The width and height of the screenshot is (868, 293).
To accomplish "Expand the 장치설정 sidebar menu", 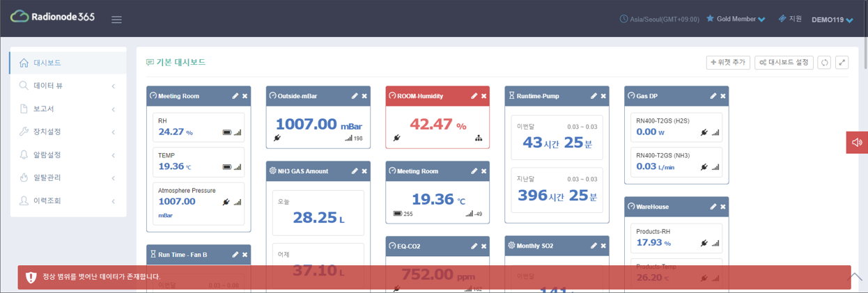I will point(68,132).
